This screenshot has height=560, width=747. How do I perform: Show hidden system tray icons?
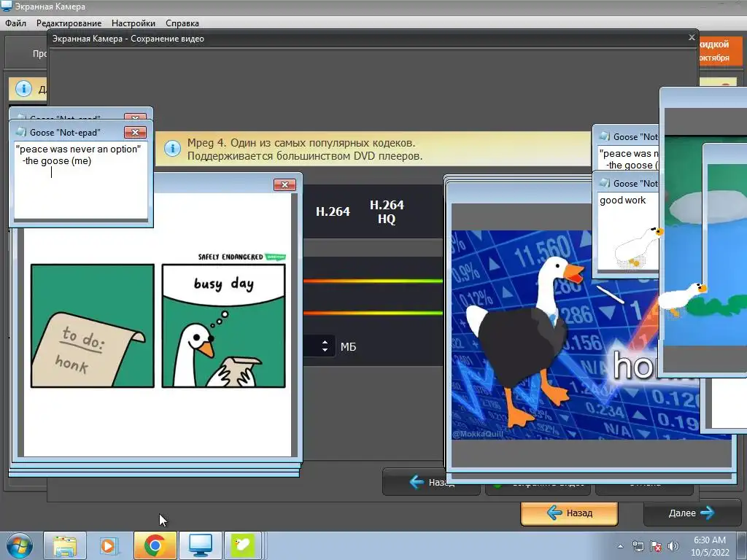pyautogui.click(x=620, y=546)
